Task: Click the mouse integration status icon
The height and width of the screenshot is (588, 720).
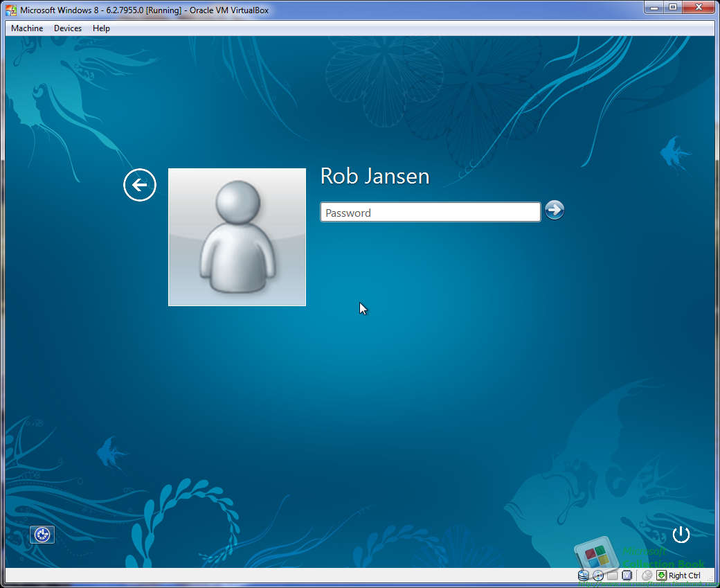Action: [x=647, y=575]
